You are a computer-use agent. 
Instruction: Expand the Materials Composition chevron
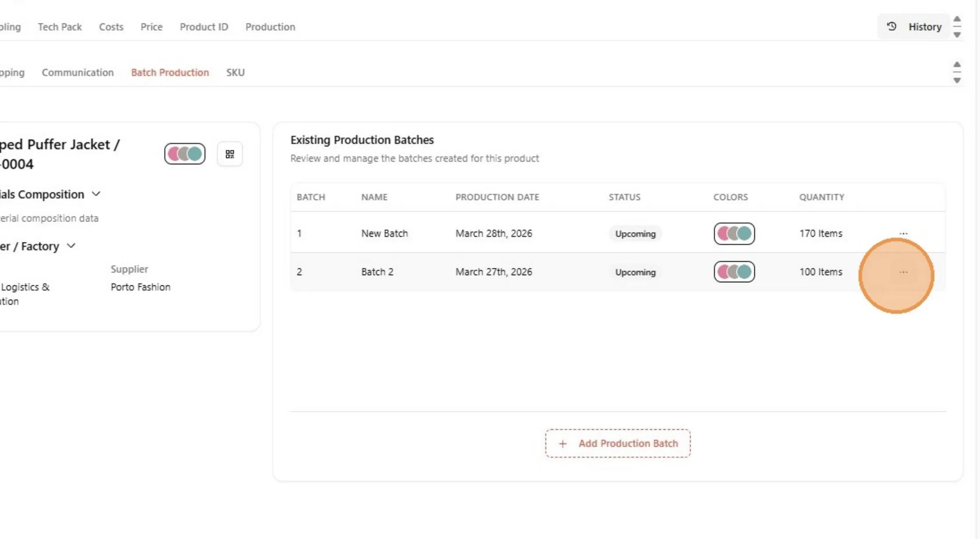click(96, 194)
